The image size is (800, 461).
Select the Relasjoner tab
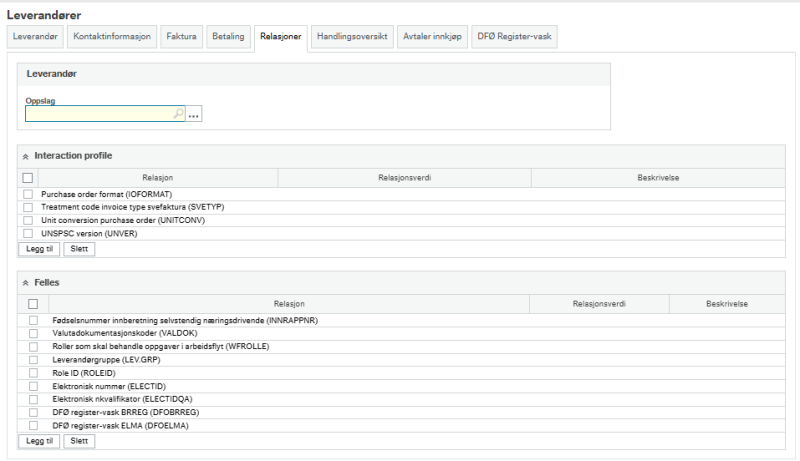coord(281,37)
